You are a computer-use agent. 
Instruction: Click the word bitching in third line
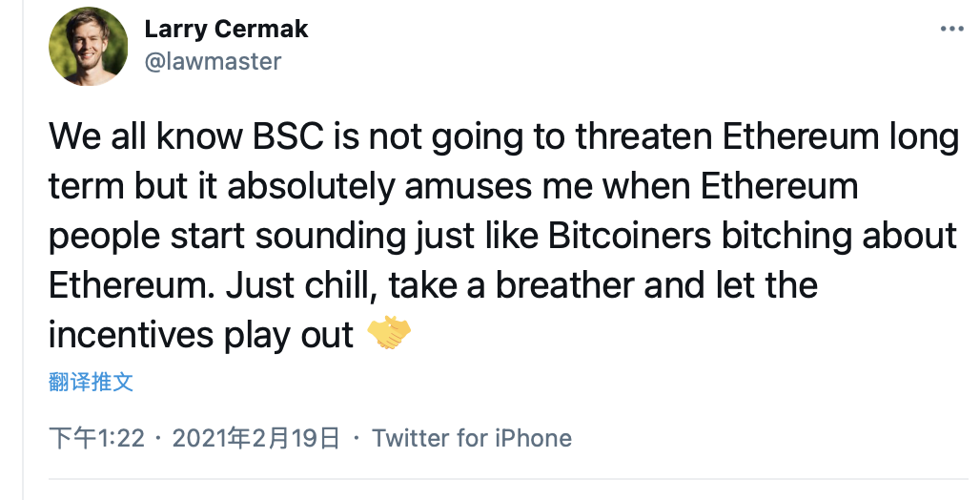pos(787,237)
